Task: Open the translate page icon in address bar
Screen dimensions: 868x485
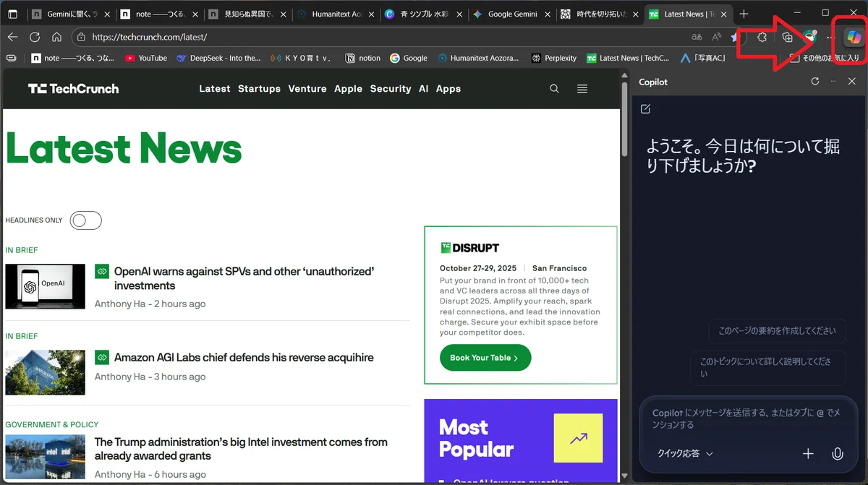Action: (697, 37)
